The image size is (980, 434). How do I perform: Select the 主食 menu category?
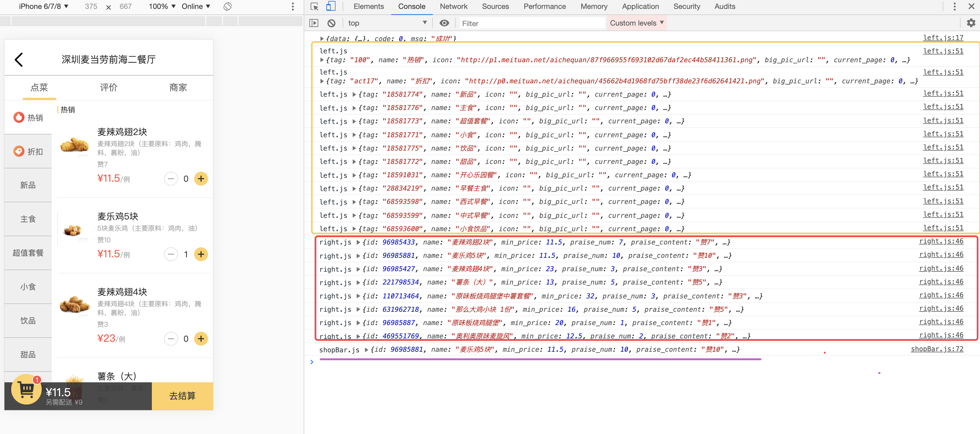[28, 219]
